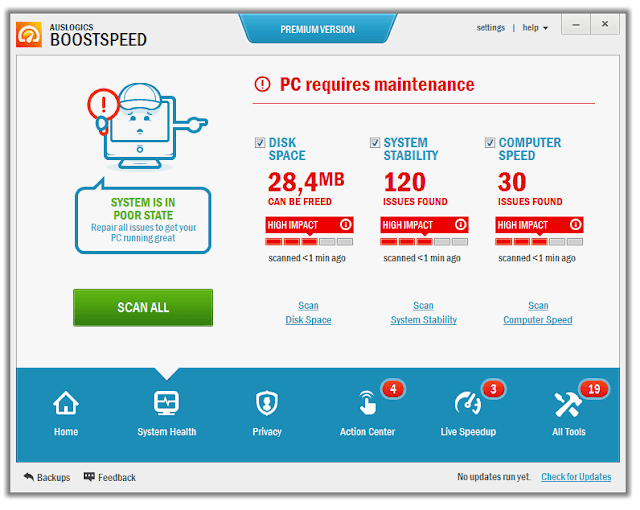Click scanned <1 min ago under System Stability
This screenshot has width=640, height=510.
click(422, 258)
